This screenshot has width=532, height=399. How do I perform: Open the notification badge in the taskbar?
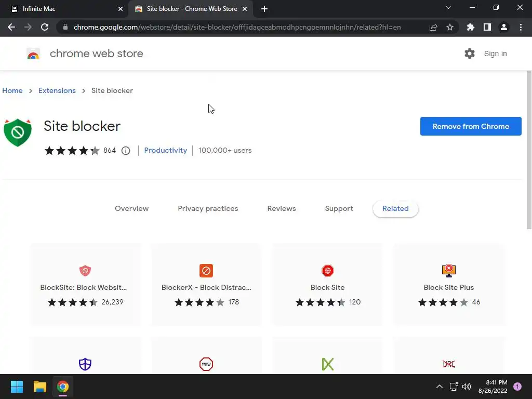point(517,387)
